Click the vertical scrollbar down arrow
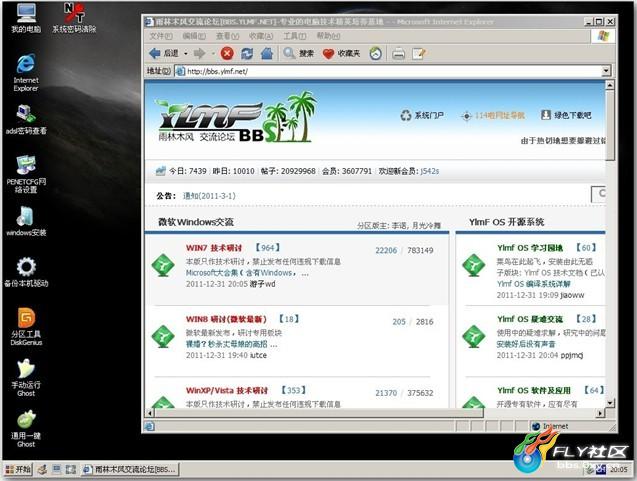This screenshot has width=637, height=481. [x=609, y=403]
